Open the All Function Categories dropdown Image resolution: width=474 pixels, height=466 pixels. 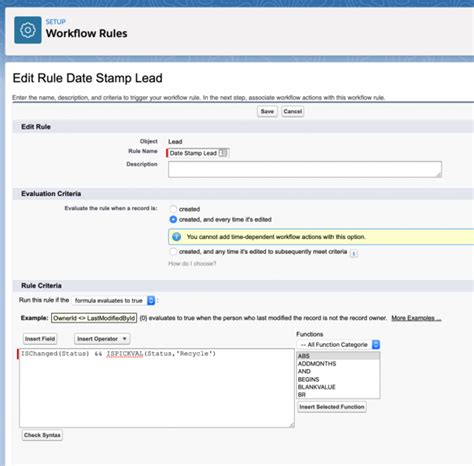tap(338, 344)
